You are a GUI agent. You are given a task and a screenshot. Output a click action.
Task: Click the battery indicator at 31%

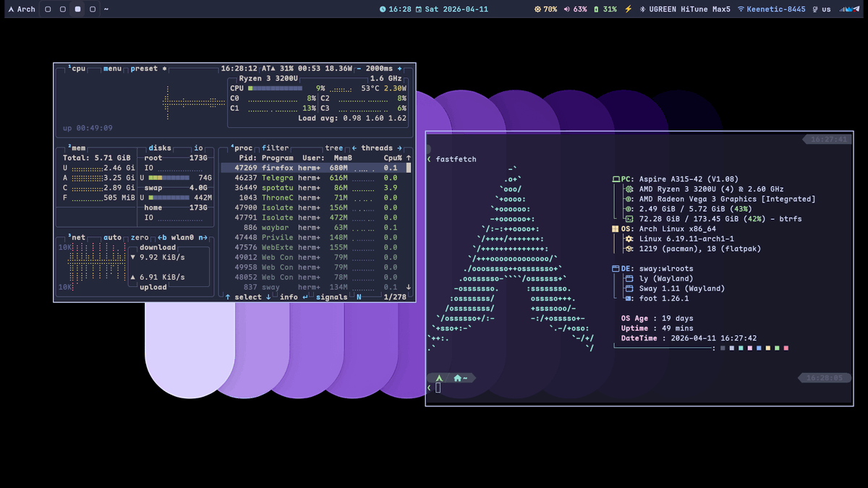(605, 9)
